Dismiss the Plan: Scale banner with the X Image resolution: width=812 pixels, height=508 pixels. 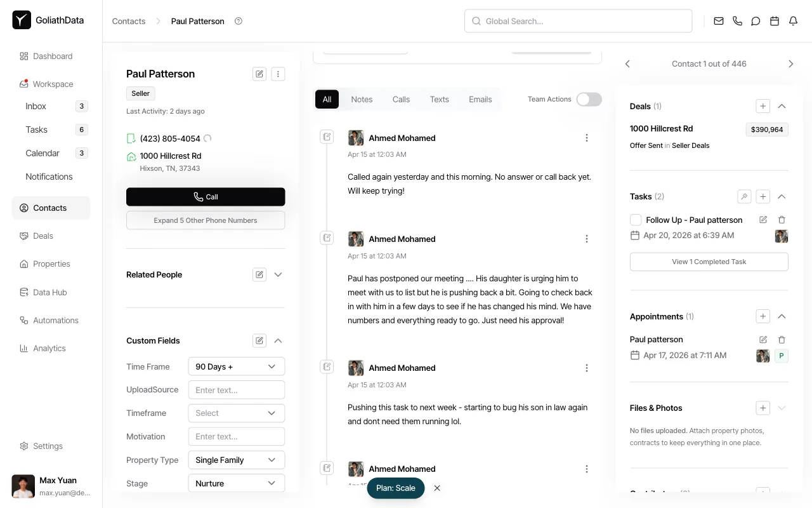point(437,488)
